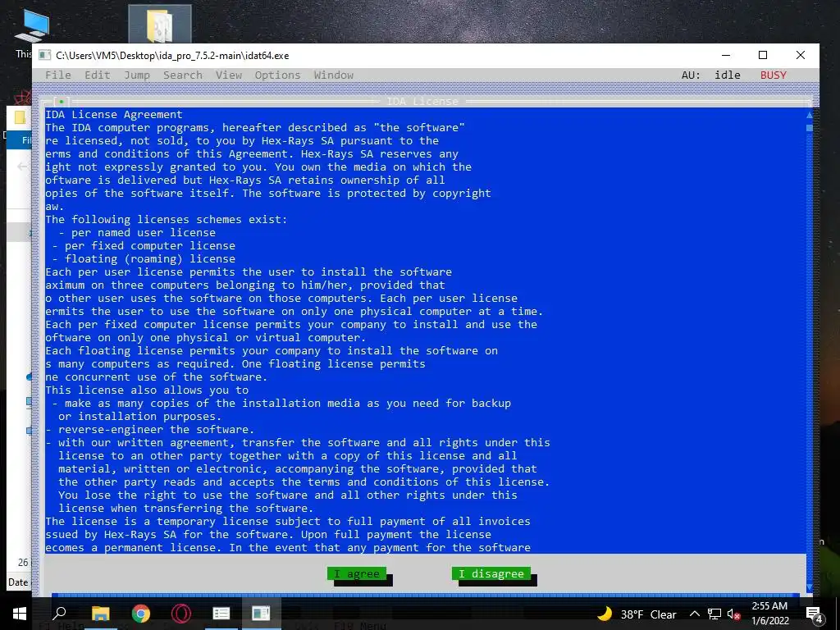Click the AU: idle status text
The height and width of the screenshot is (630, 840).
[x=711, y=75]
